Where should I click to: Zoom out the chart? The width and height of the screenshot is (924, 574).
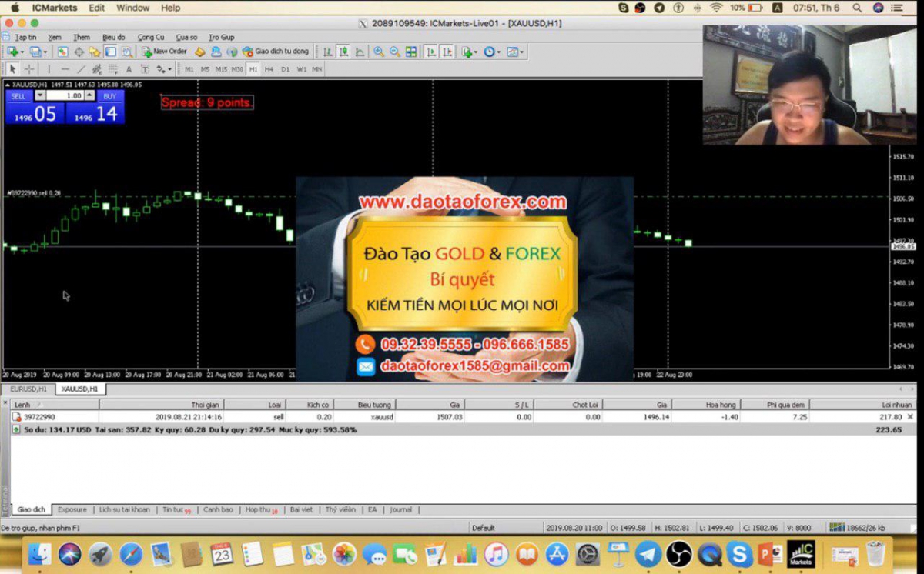[x=395, y=52]
